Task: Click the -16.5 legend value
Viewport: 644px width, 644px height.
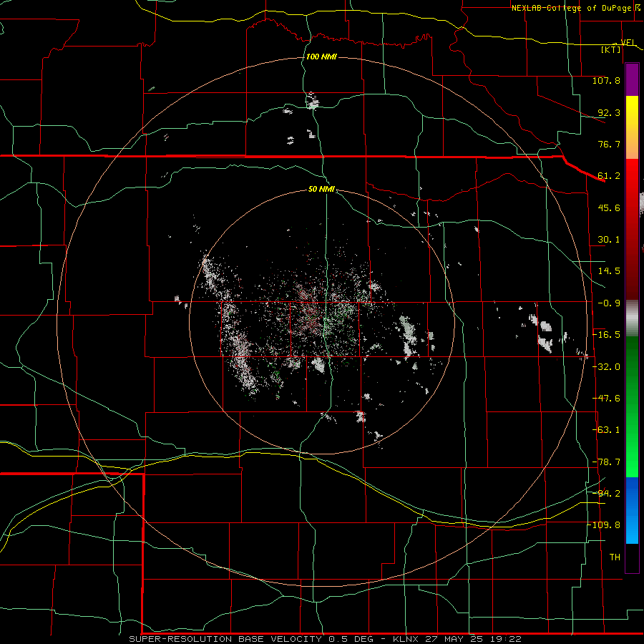Action: 606,335
